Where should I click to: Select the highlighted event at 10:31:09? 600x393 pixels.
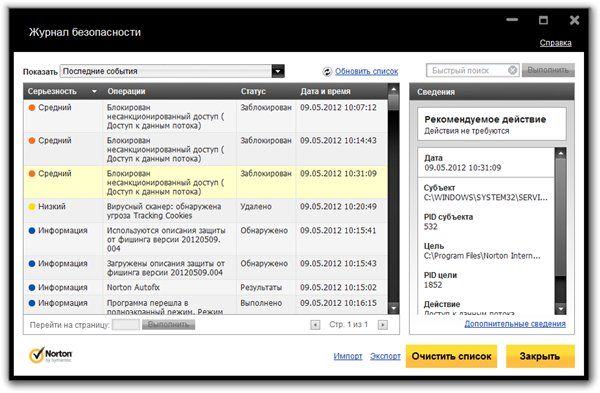206,183
